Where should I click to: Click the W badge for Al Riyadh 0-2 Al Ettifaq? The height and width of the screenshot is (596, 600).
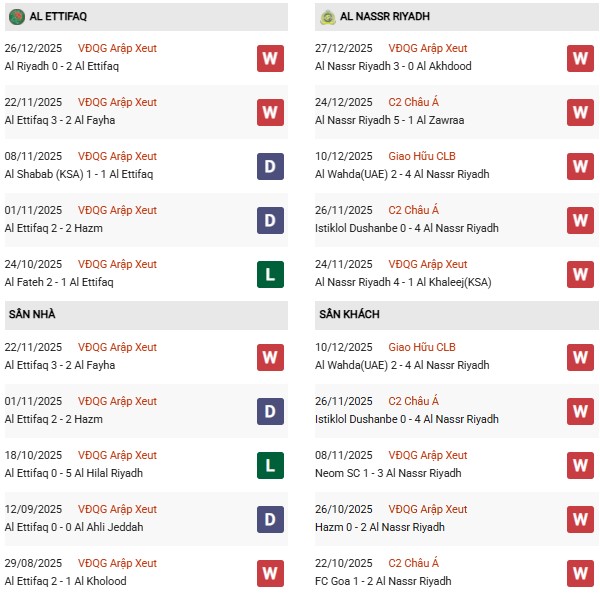[x=270, y=58]
